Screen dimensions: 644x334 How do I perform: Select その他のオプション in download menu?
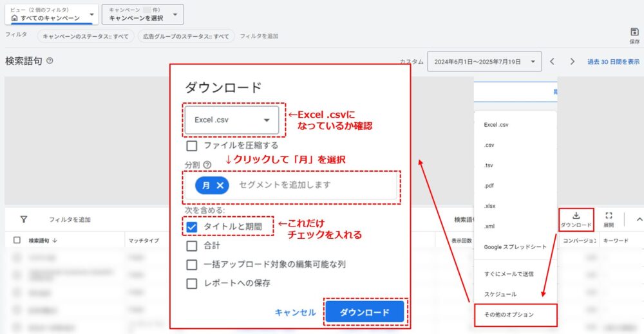pos(509,315)
